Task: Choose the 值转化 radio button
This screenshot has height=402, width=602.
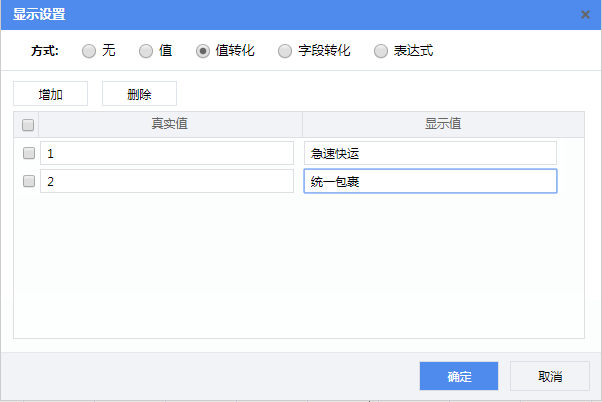Action: pos(203,52)
